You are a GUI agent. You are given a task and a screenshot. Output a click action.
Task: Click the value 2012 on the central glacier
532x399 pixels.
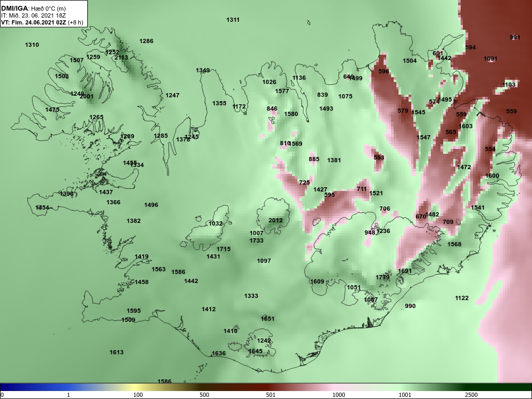(276, 221)
